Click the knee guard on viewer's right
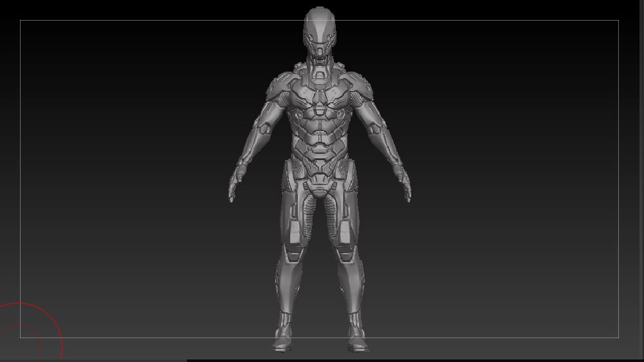The width and height of the screenshot is (644, 362). (346, 252)
